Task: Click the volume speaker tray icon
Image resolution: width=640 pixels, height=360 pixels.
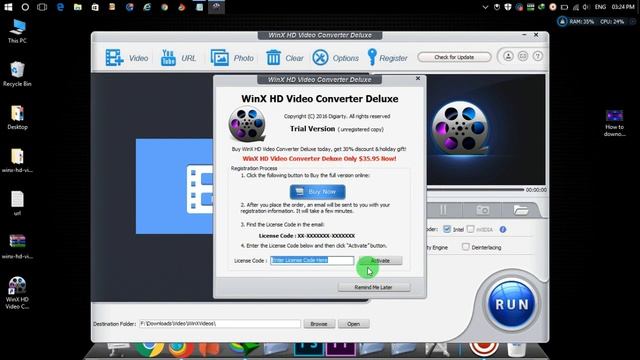Action: tap(587, 7)
